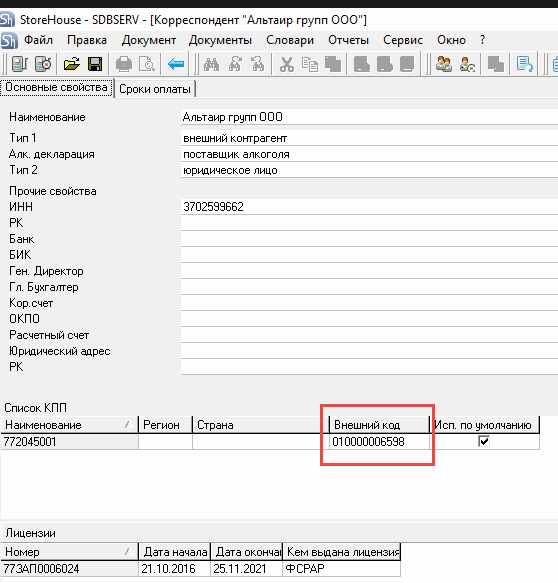Click the person icon with red cross

point(467,64)
